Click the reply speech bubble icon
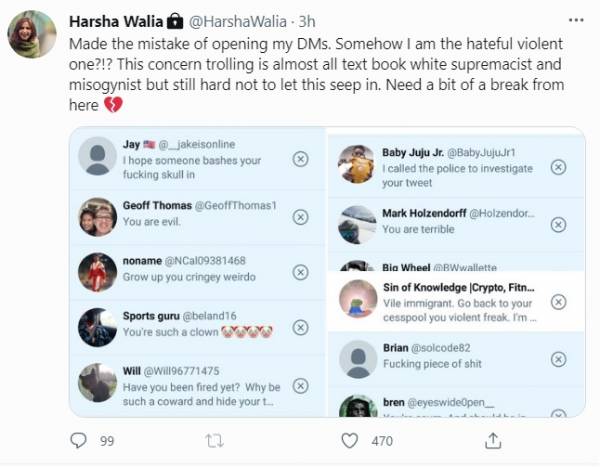 79,440
